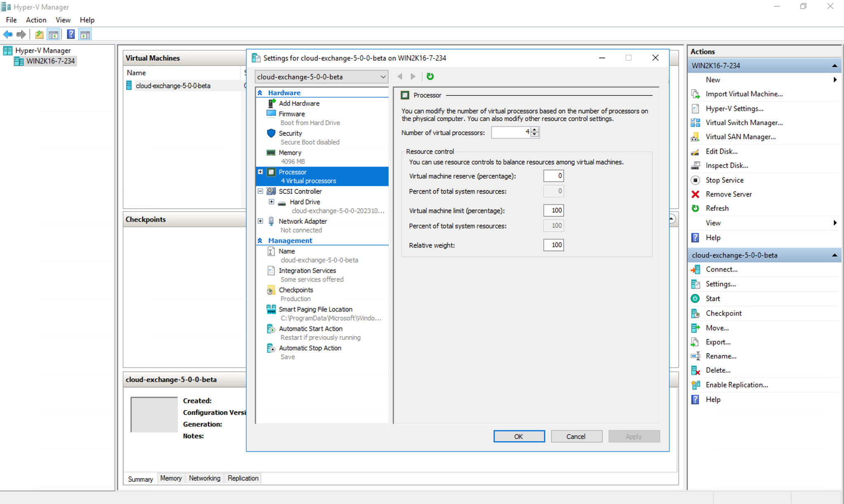Click the Move action
This screenshot has height=504, width=844.
pos(717,328)
